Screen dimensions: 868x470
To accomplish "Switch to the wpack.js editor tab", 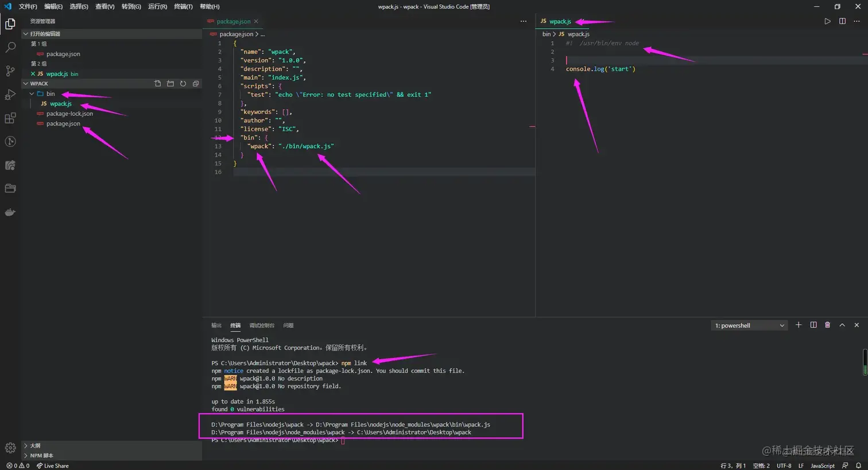I will pyautogui.click(x=560, y=21).
